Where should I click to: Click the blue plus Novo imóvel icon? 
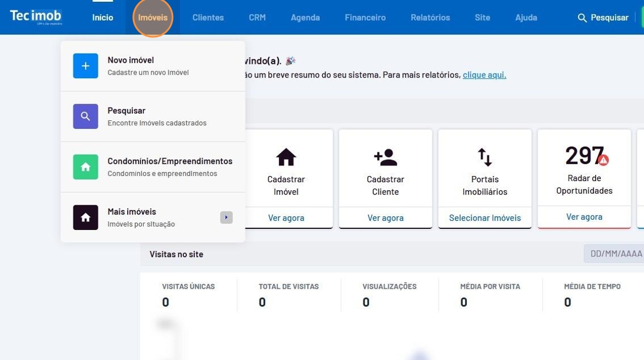(x=85, y=66)
